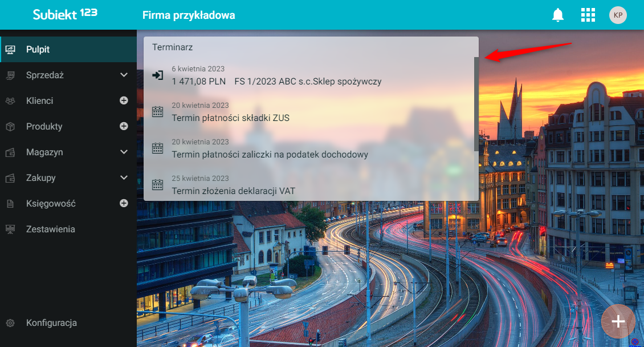Click the date 25 kwietnia 2023

[200, 179]
